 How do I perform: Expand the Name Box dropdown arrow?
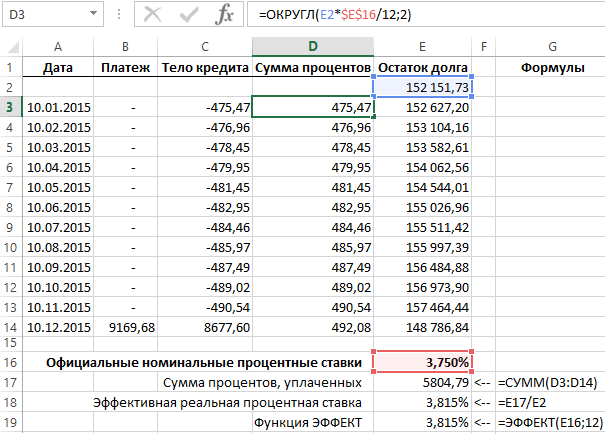pos(93,14)
